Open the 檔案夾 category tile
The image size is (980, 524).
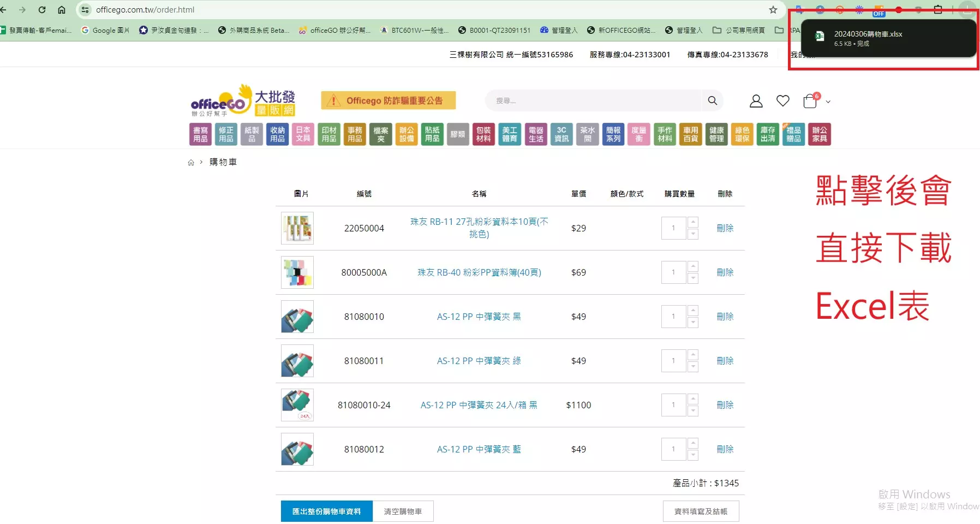pos(380,134)
